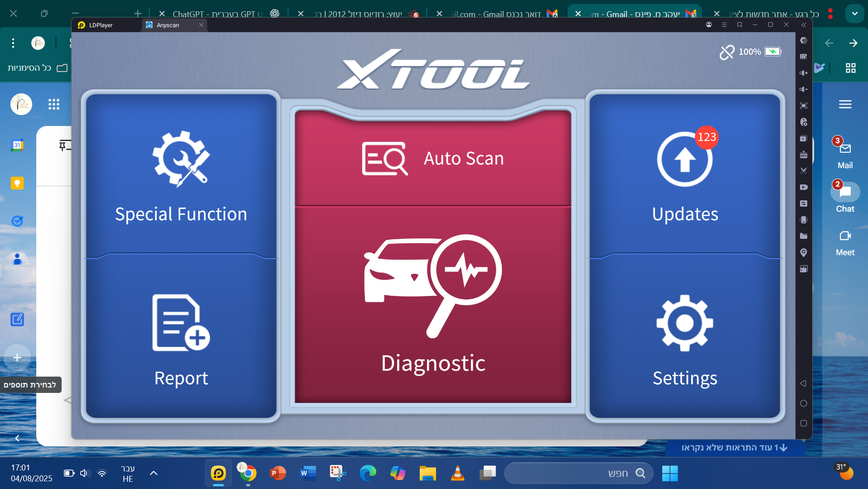868x489 pixels.
Task: Open Updates with 123 badge
Action: click(684, 177)
